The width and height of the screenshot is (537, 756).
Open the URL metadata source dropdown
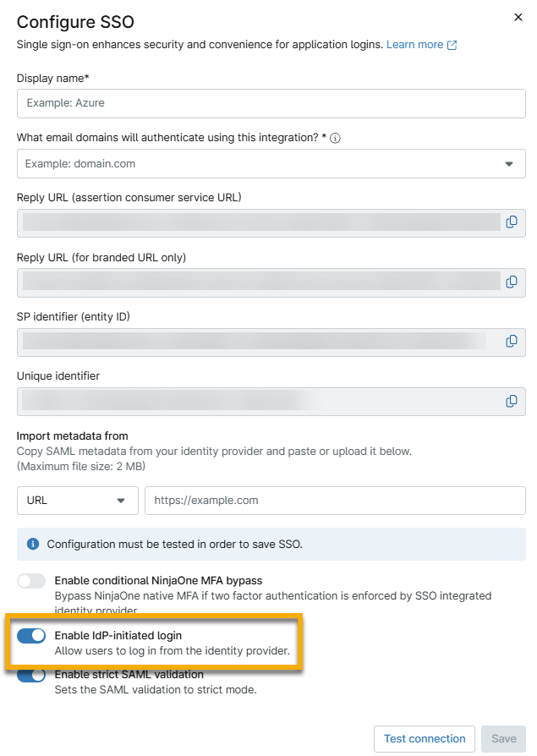(77, 500)
